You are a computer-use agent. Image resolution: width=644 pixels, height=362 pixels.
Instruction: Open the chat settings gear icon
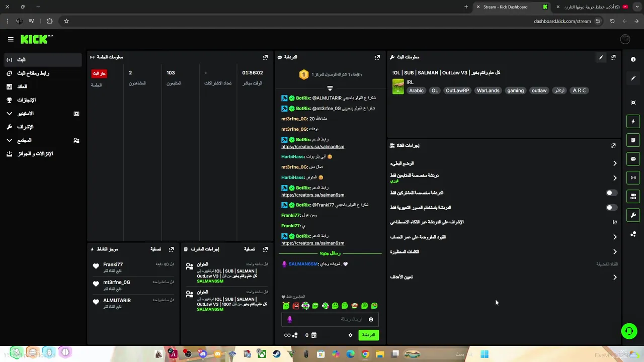pos(351,335)
